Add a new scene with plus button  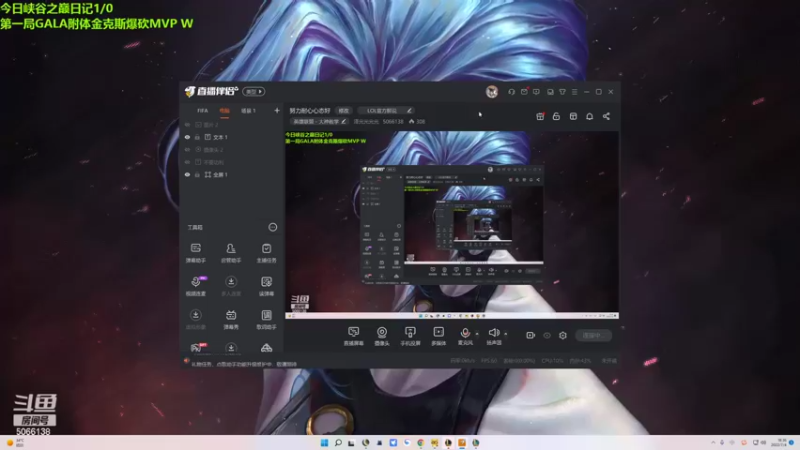point(277,110)
